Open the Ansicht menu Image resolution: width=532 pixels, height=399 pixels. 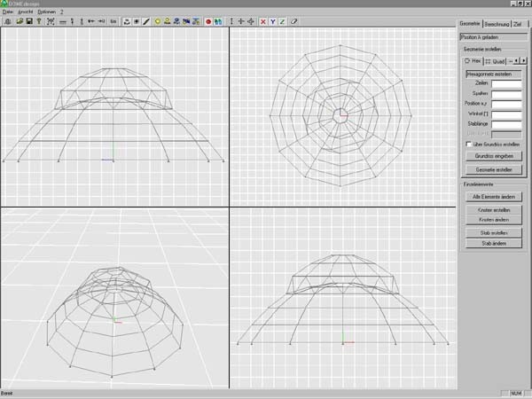coord(25,12)
